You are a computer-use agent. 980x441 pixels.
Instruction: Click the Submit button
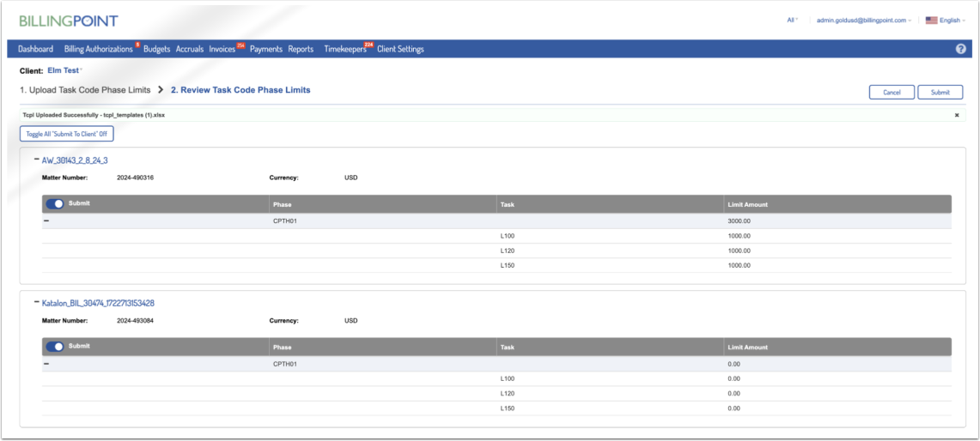click(940, 92)
